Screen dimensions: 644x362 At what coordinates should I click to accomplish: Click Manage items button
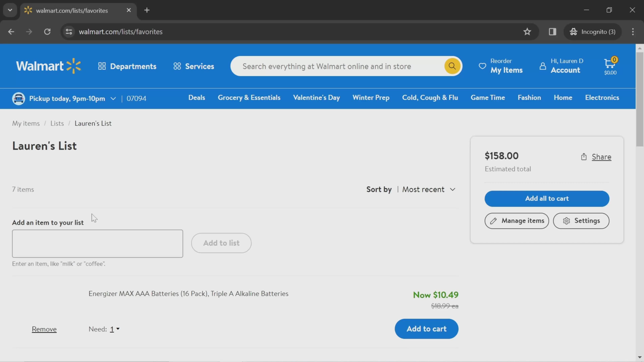click(x=517, y=221)
